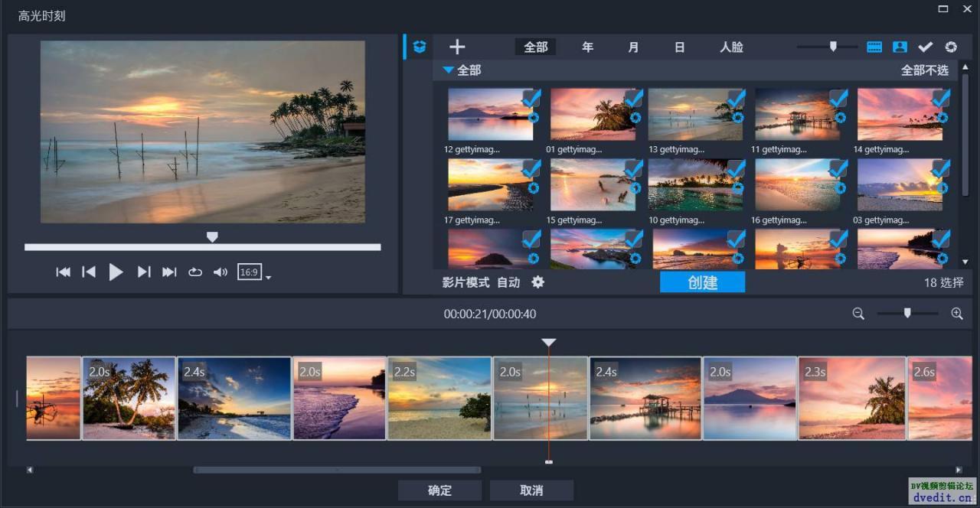Click the add media plus icon
Image resolution: width=980 pixels, height=508 pixels.
(x=457, y=47)
